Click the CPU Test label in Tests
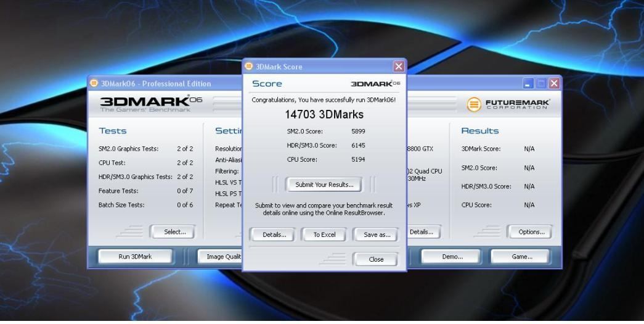Image resolution: width=644 pixels, height=324 pixels. pyautogui.click(x=112, y=163)
